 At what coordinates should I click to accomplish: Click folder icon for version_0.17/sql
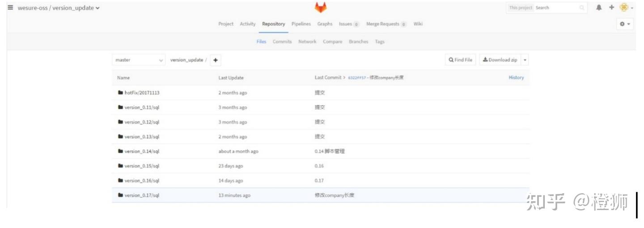pyautogui.click(x=120, y=195)
